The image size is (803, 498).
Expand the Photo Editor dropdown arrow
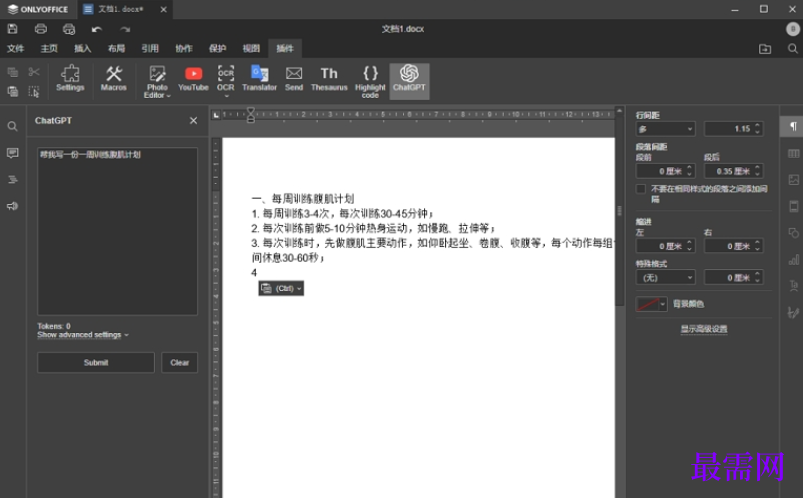pos(168,96)
